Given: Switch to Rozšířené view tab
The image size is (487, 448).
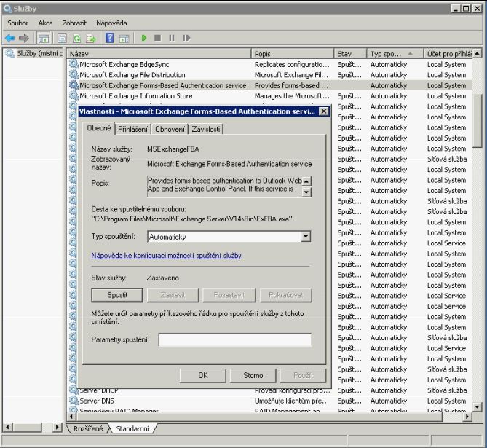Looking at the screenshot, I should (x=88, y=428).
